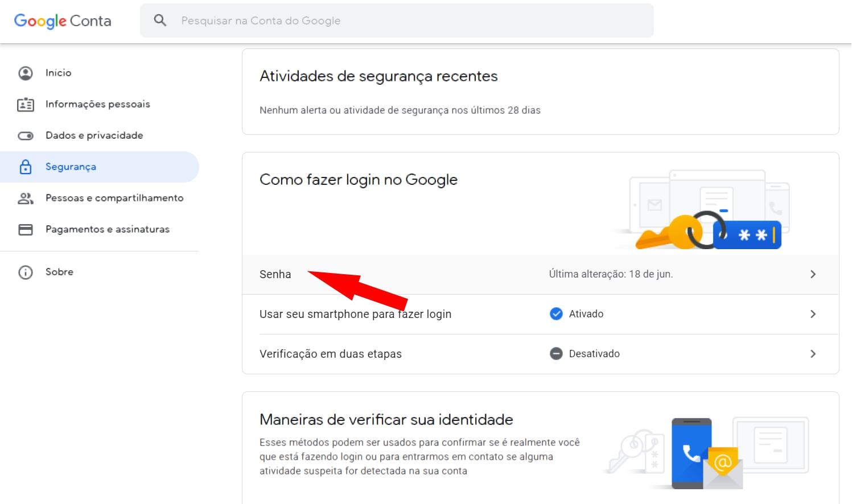Open the Início menu item

pyautogui.click(x=100, y=73)
